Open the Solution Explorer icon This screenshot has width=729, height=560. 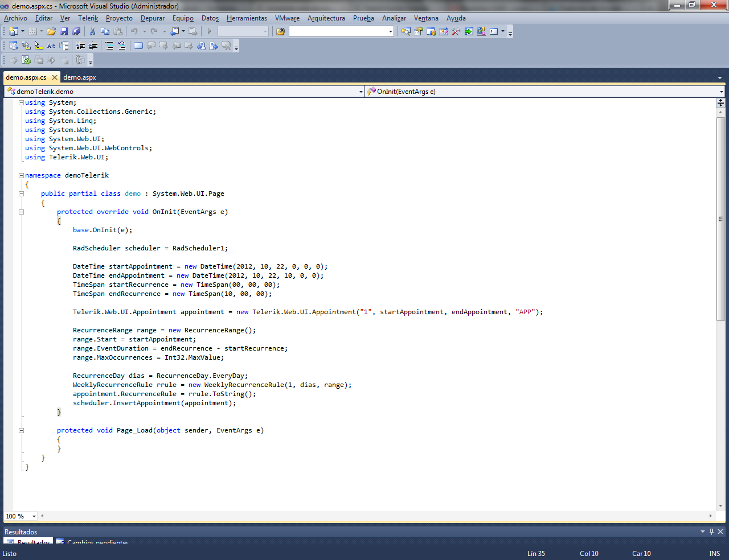click(x=406, y=31)
